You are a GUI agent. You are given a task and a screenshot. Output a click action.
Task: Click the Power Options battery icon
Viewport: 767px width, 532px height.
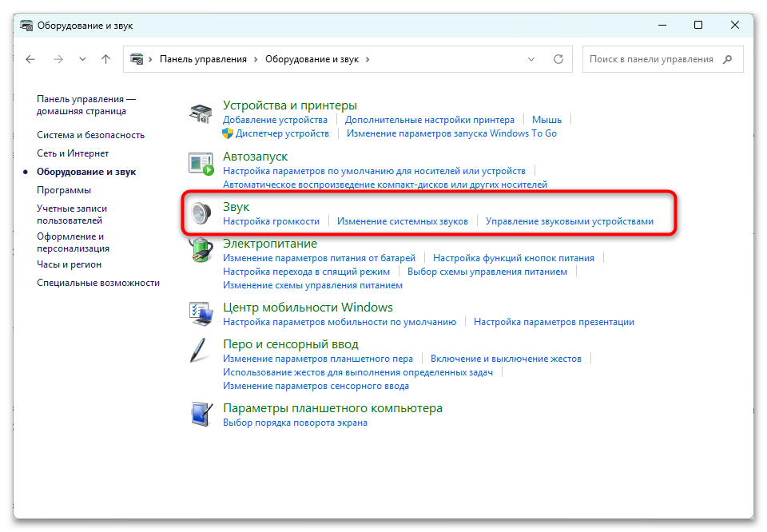click(x=201, y=250)
